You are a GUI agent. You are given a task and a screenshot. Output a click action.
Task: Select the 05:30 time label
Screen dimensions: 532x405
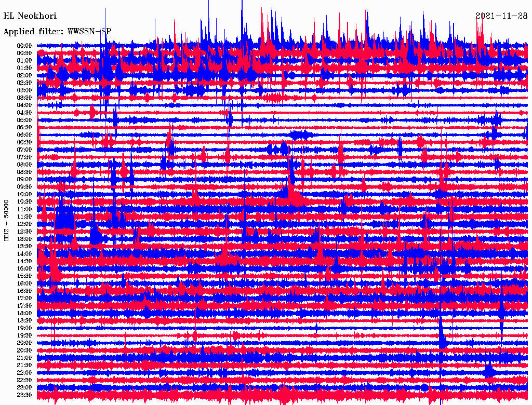point(24,127)
